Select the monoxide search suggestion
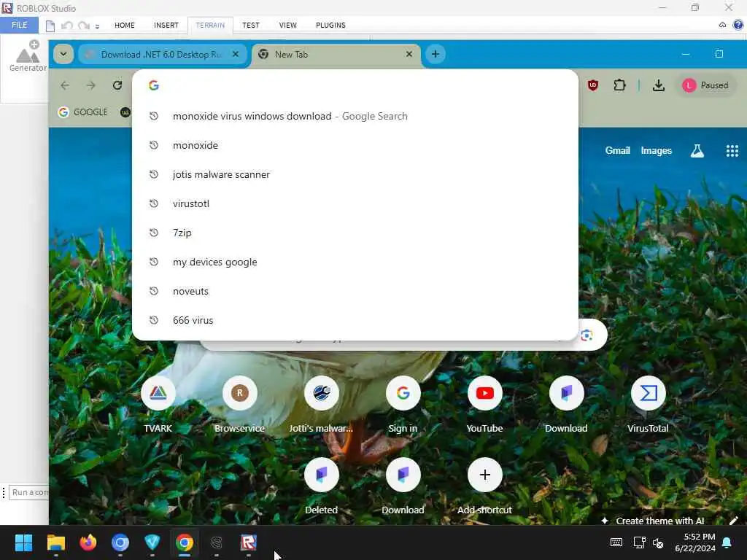The height and width of the screenshot is (560, 747). [355, 145]
